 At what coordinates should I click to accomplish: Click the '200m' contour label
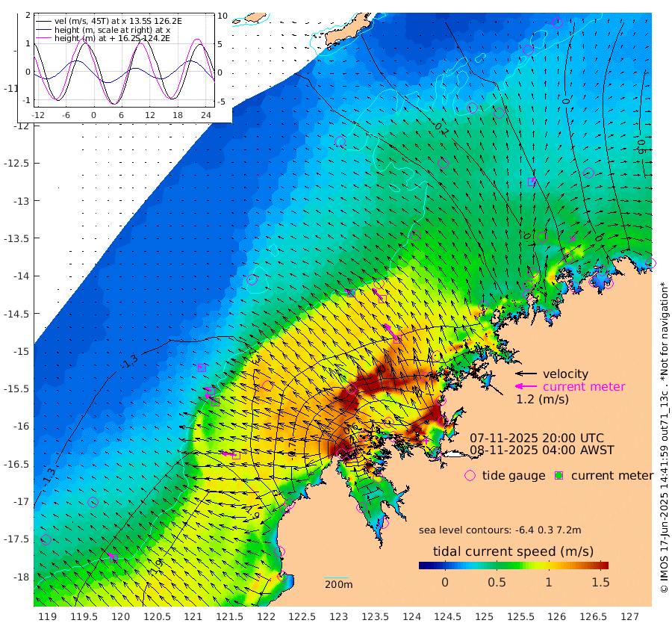pyautogui.click(x=338, y=584)
